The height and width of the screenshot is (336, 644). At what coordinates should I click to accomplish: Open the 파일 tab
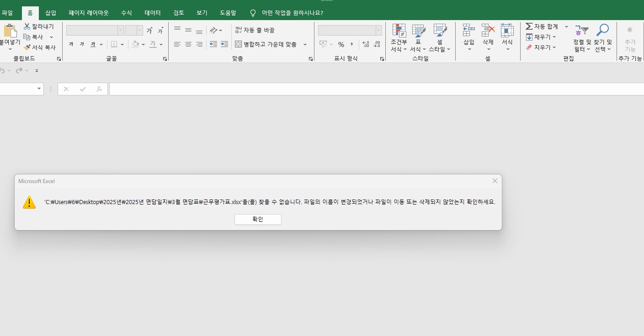pos(8,13)
